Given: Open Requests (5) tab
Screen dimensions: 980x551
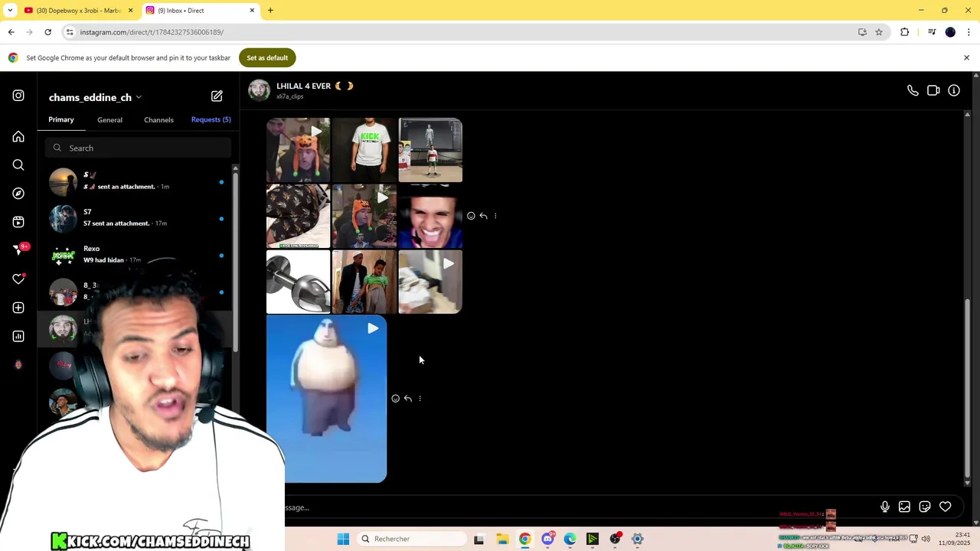Looking at the screenshot, I should pos(211,119).
